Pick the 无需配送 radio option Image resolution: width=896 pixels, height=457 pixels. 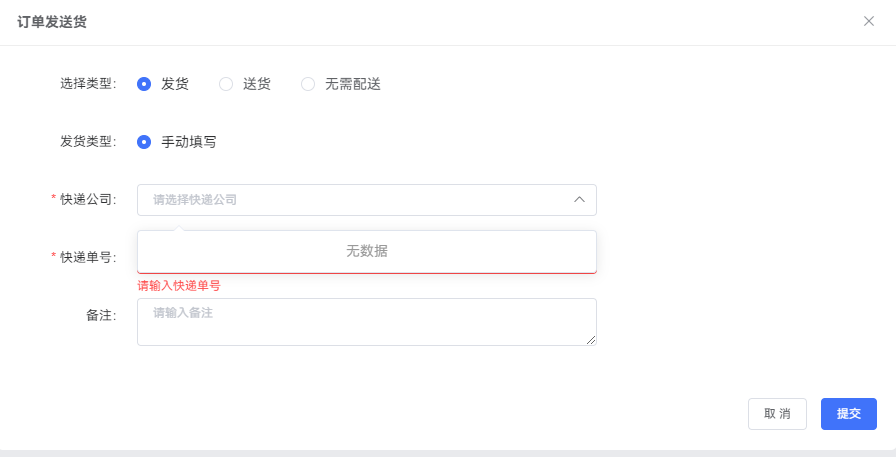[308, 84]
